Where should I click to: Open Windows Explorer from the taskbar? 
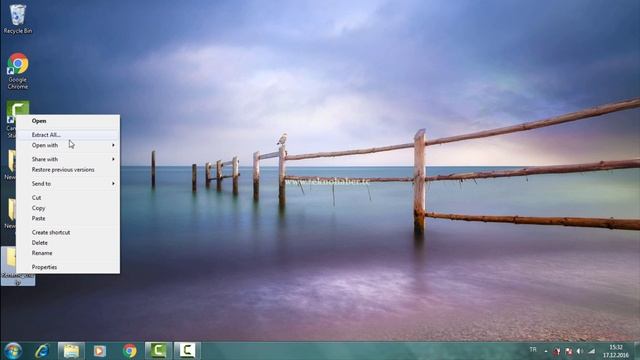point(71,351)
